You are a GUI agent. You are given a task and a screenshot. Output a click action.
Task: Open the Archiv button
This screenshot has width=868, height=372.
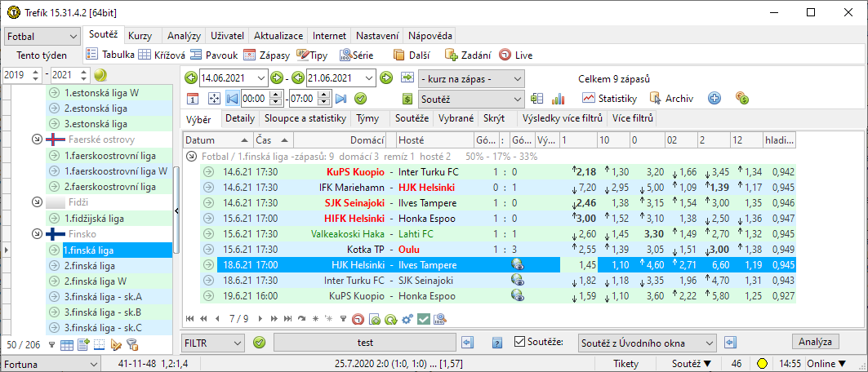click(671, 99)
